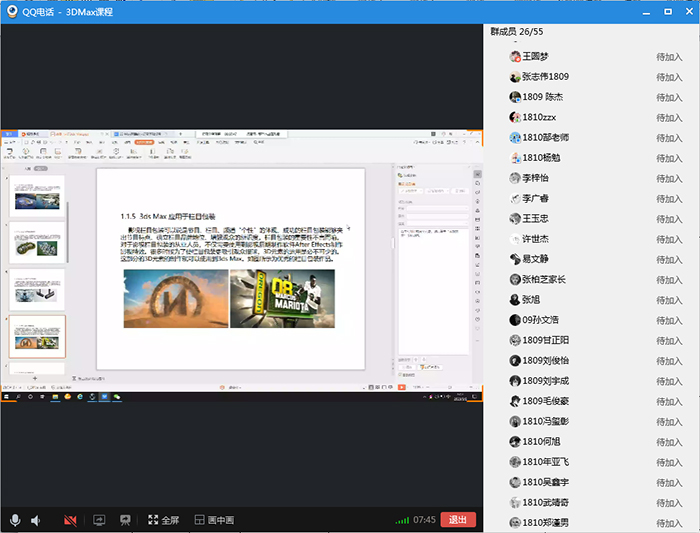The image size is (700, 533).
Task: Click orange slideshow play button in shared status bar
Action: point(402,387)
